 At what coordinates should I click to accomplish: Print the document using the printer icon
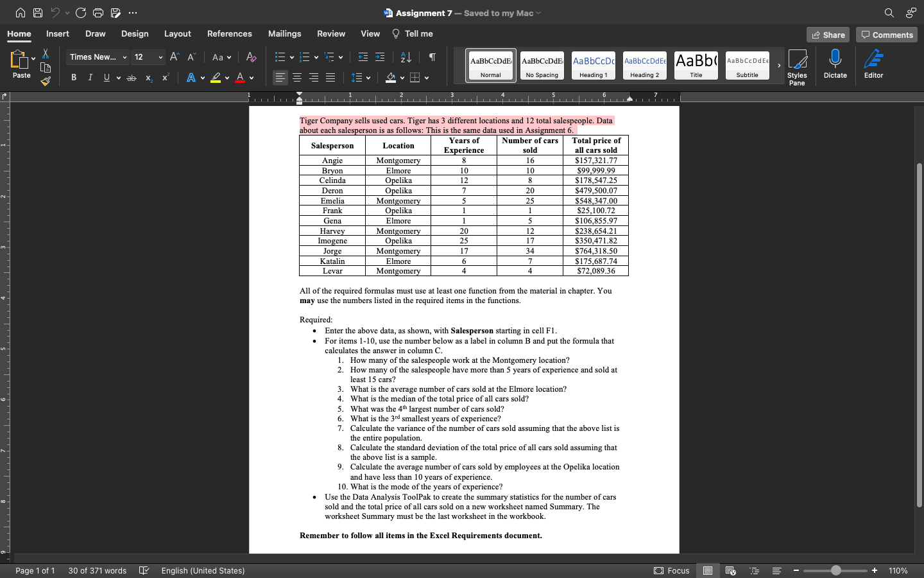tap(98, 13)
